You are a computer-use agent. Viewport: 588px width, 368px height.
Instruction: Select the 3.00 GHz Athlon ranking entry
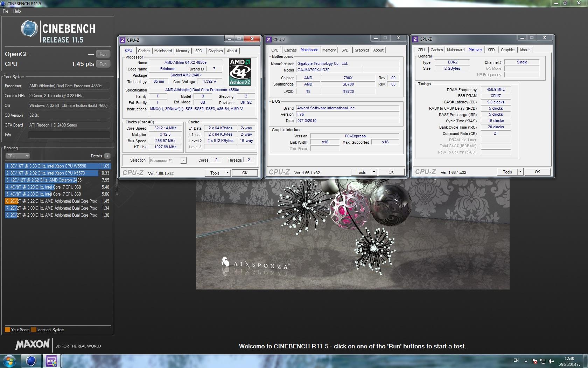click(x=58, y=208)
